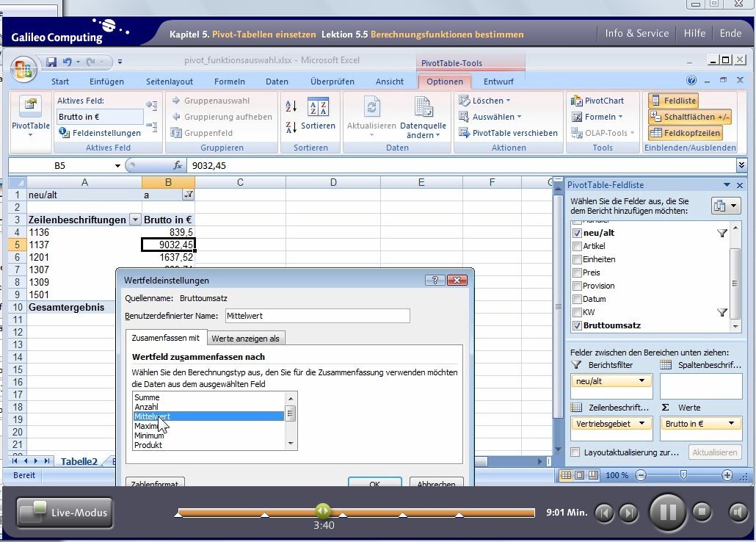This screenshot has width=756, height=542.
Task: Toggle Feldkopfzeilen button
Action: coord(685,133)
